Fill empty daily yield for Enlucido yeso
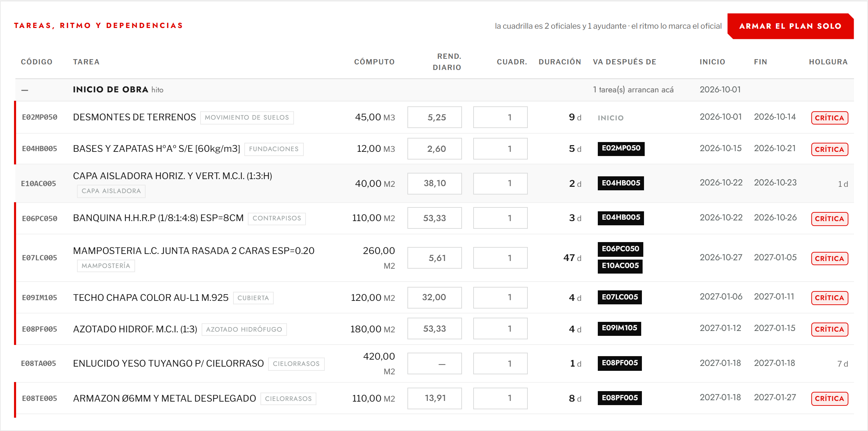The image size is (868, 431). (x=434, y=363)
